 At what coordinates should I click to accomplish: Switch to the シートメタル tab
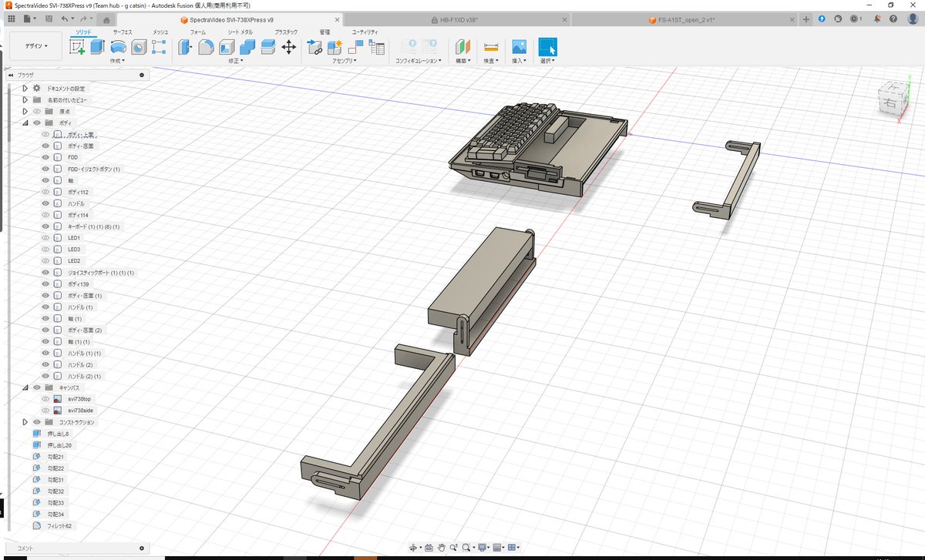point(240,32)
